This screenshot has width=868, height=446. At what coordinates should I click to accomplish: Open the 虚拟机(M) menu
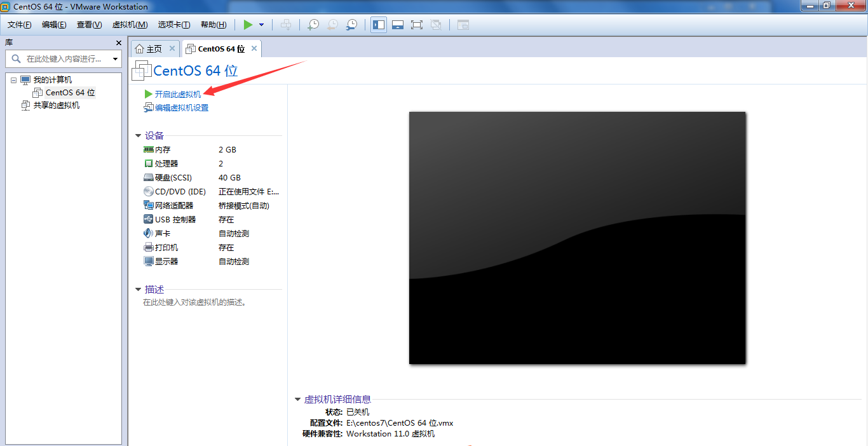tap(130, 25)
